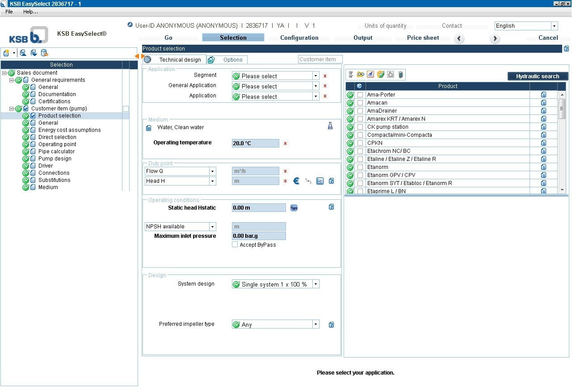
Task: Check the Amacan product checkbox
Action: 360,103
